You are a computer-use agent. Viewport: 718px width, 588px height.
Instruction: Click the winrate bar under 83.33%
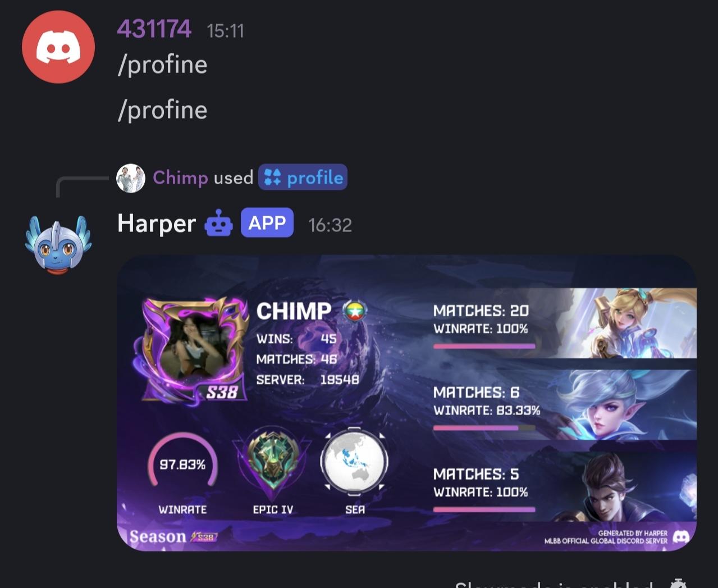click(484, 428)
